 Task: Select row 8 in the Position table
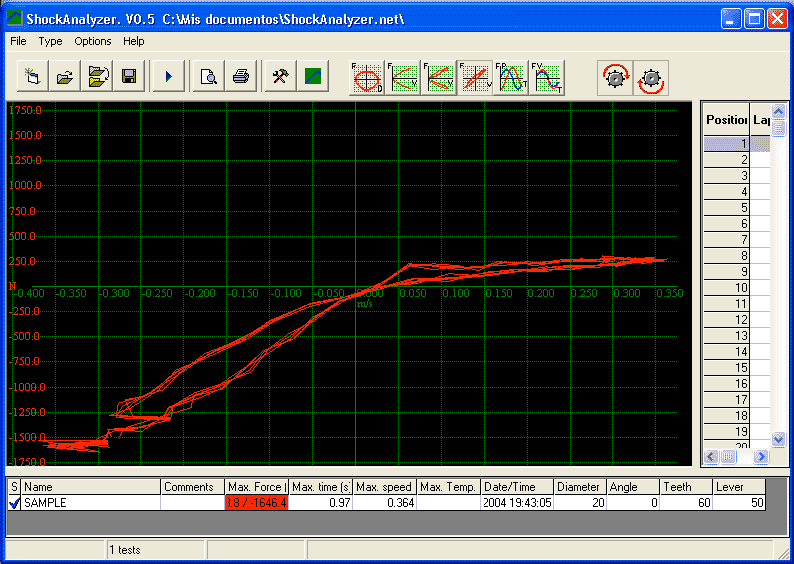[x=727, y=256]
